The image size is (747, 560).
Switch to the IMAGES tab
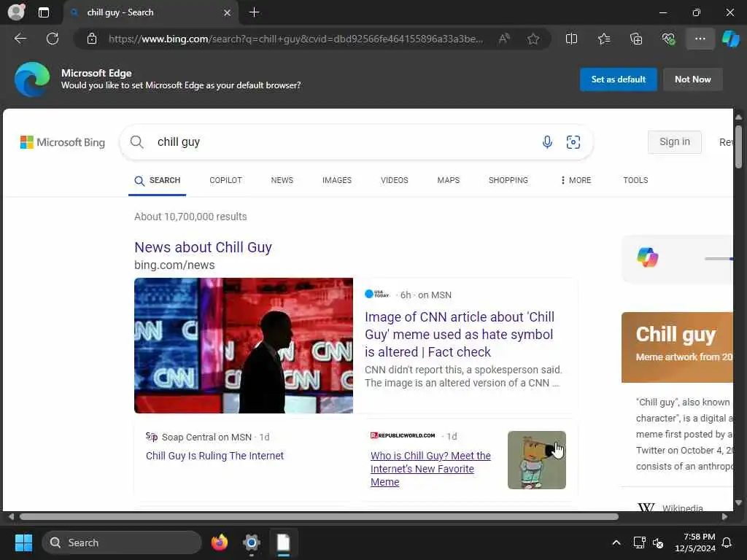[337, 181]
